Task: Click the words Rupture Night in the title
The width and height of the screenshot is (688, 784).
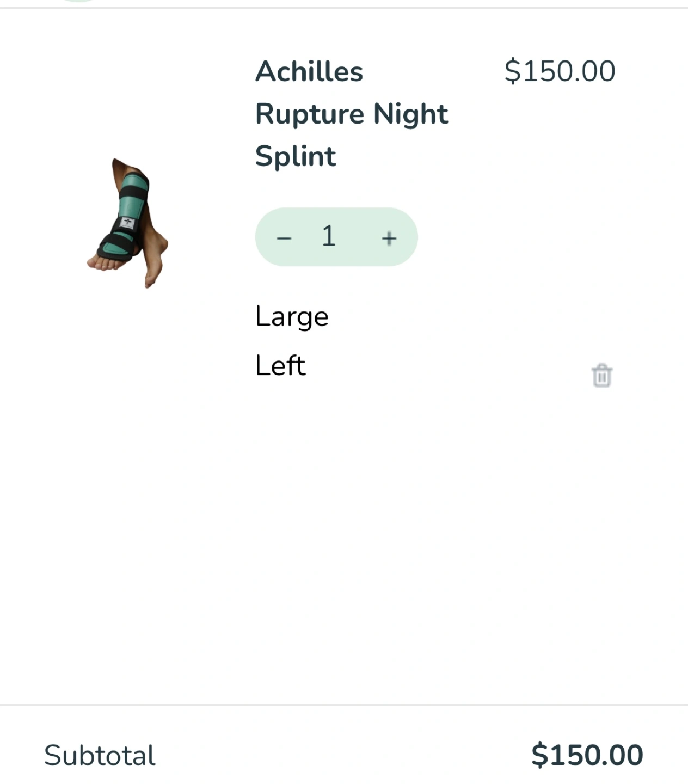Action: (x=351, y=114)
